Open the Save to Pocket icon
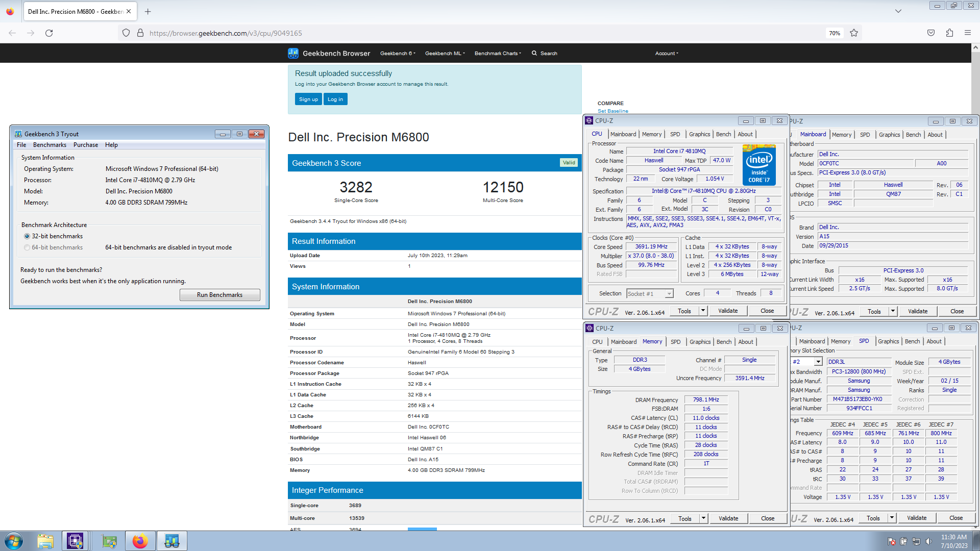Screen dimensions: 980x551 point(931,33)
